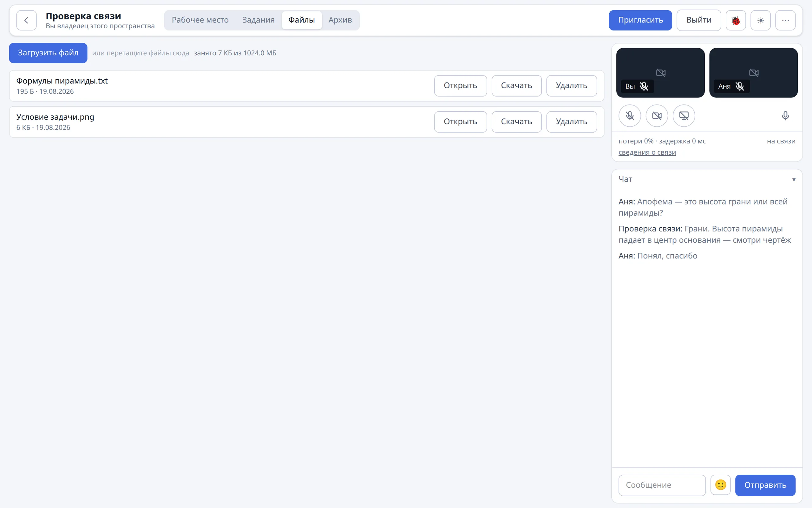This screenshot has height=508, width=812.
Task: Click Вы владелец этого пространства subtitle
Action: coord(100,26)
